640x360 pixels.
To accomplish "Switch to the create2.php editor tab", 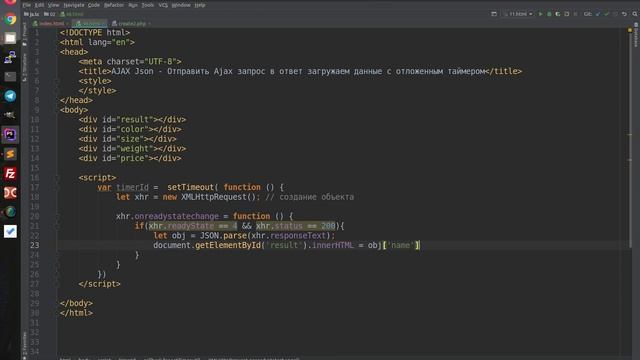I will point(132,23).
